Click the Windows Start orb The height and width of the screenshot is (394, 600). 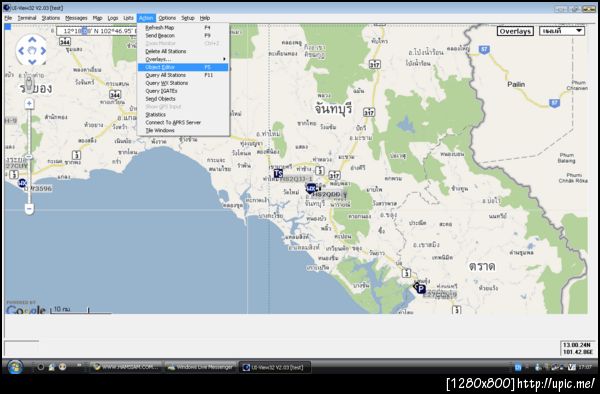[x=15, y=367]
